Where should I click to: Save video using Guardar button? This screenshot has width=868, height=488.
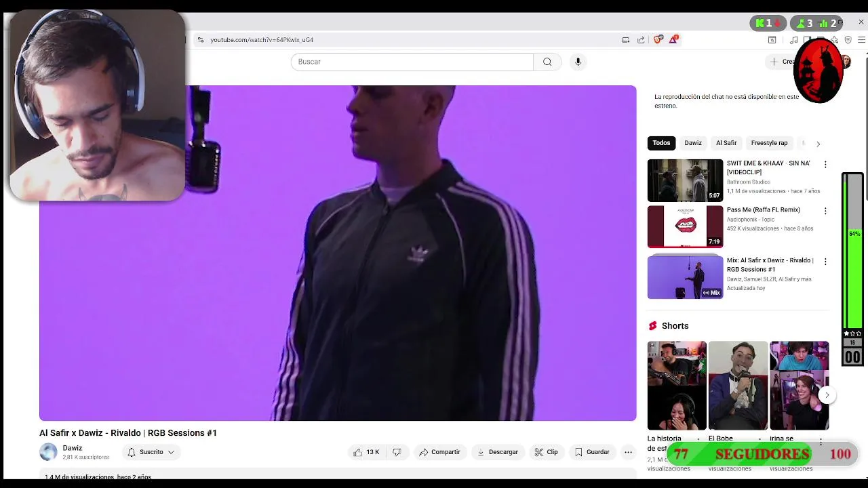click(592, 452)
